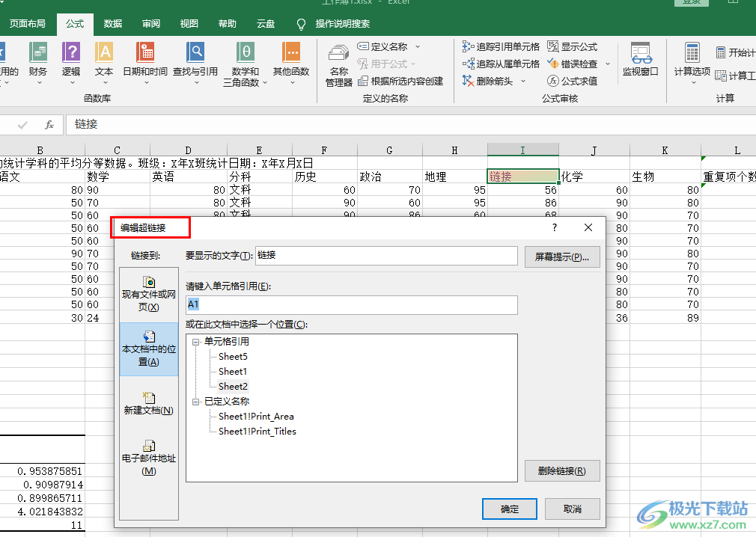This screenshot has height=537, width=756.
Task: Select 新建文档 link target option
Action: (x=148, y=404)
